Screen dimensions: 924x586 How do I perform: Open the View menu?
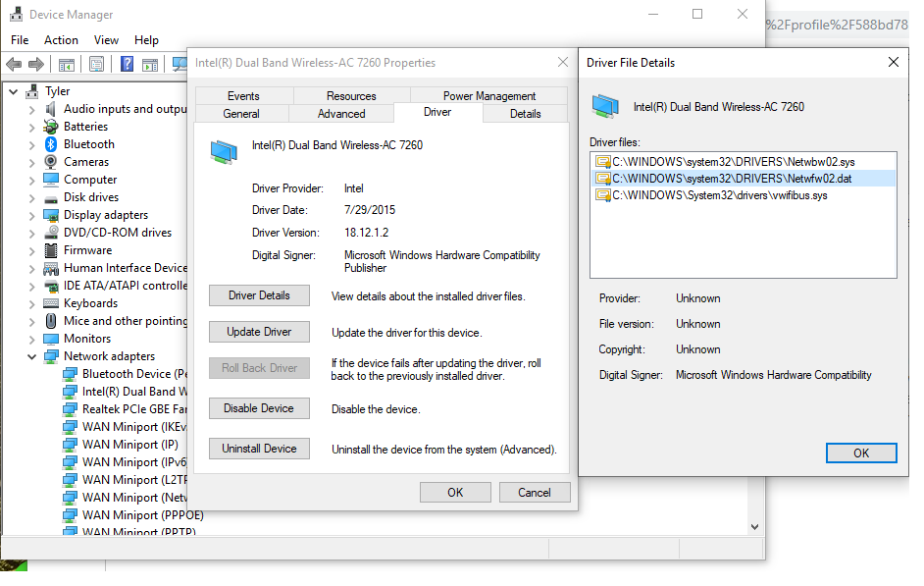(106, 40)
